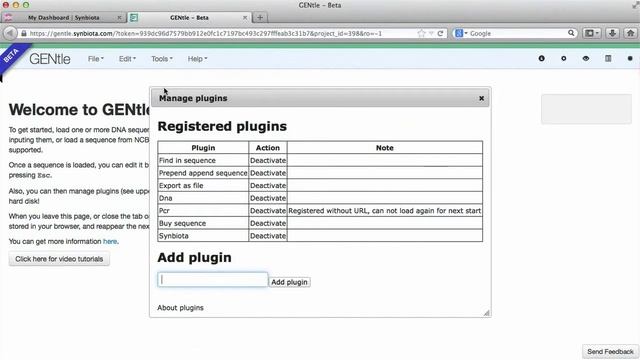Deactivate the Export as file plugin
This screenshot has height=360, width=640.
tap(268, 186)
